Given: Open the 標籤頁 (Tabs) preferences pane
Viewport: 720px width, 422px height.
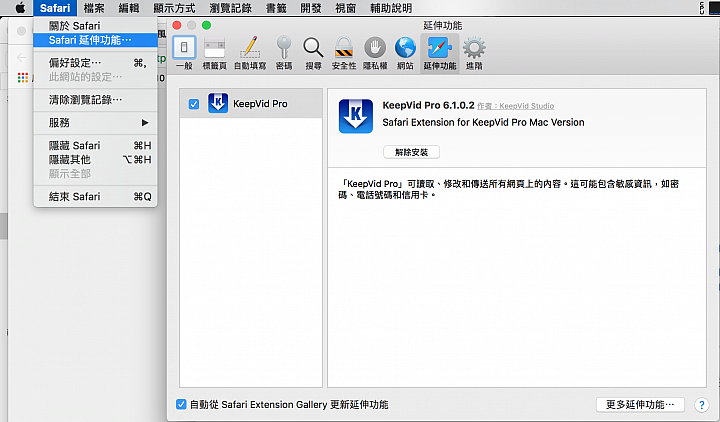Looking at the screenshot, I should 214,53.
